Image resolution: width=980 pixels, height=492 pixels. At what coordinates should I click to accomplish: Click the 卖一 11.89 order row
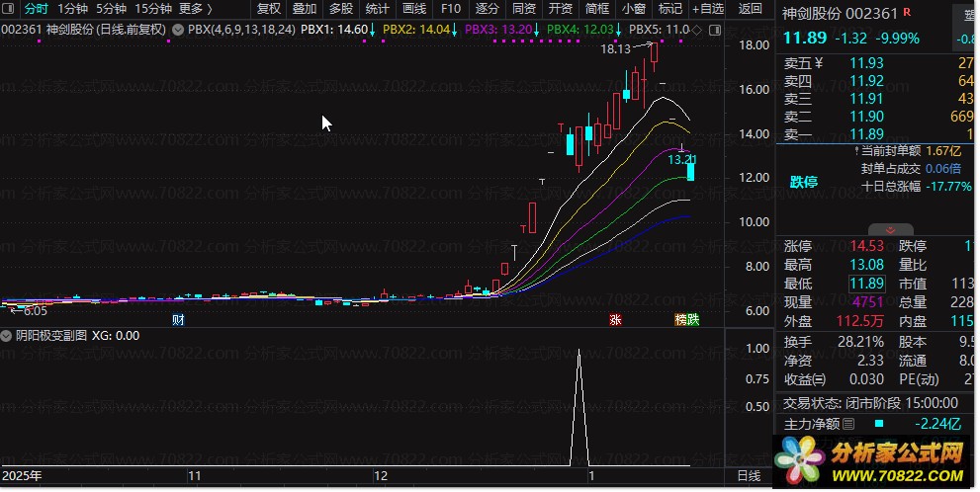[877, 134]
